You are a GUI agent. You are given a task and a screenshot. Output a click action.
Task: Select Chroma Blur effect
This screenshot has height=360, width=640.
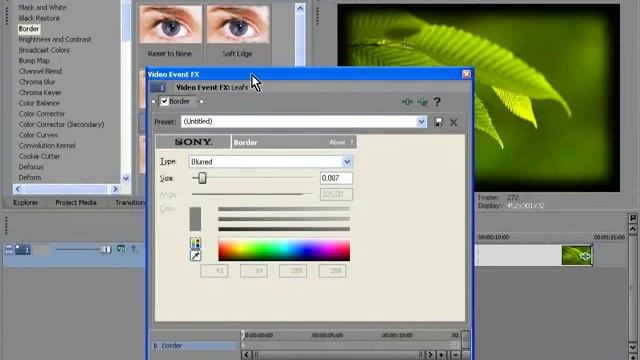point(37,82)
